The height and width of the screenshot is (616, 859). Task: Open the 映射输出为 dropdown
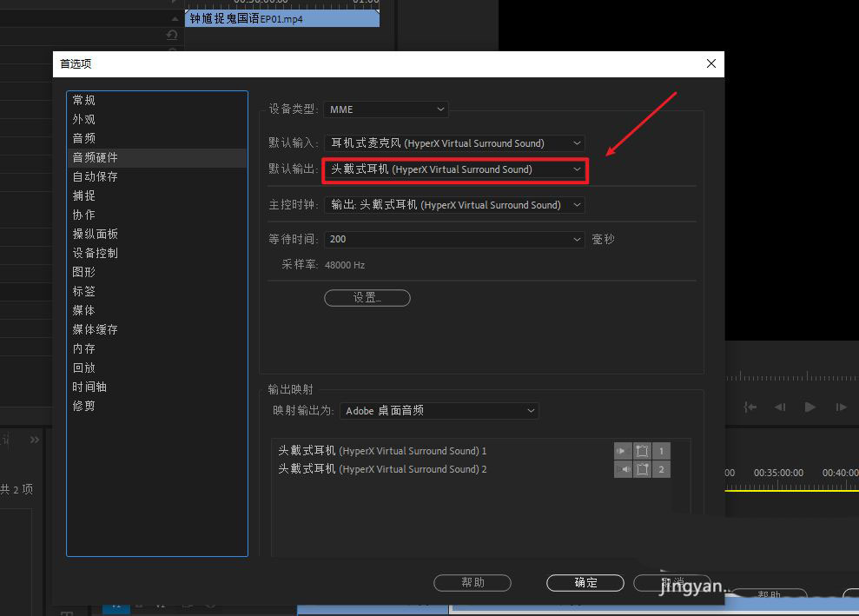point(439,410)
